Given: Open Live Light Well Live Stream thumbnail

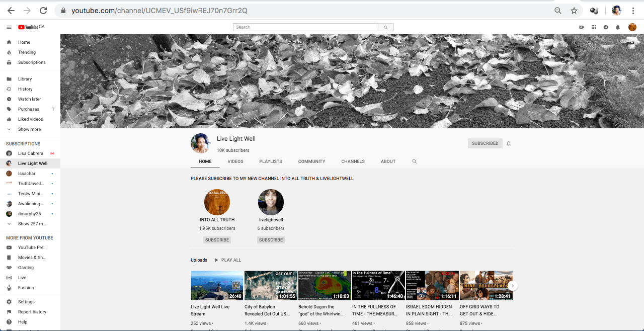Looking at the screenshot, I should (217, 285).
